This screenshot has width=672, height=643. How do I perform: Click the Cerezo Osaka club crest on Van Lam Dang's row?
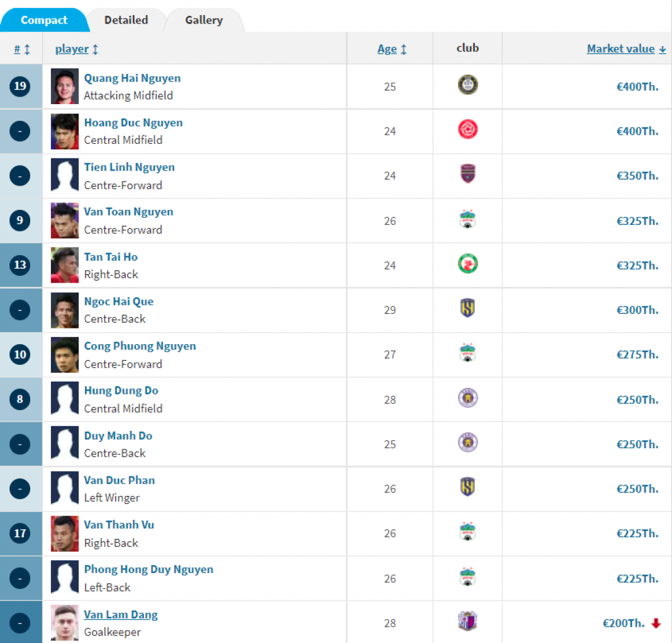[x=467, y=622]
